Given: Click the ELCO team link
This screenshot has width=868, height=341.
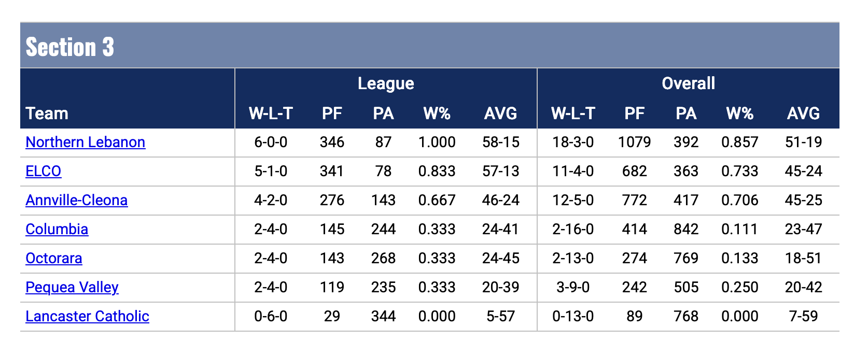Looking at the screenshot, I should tap(44, 171).
